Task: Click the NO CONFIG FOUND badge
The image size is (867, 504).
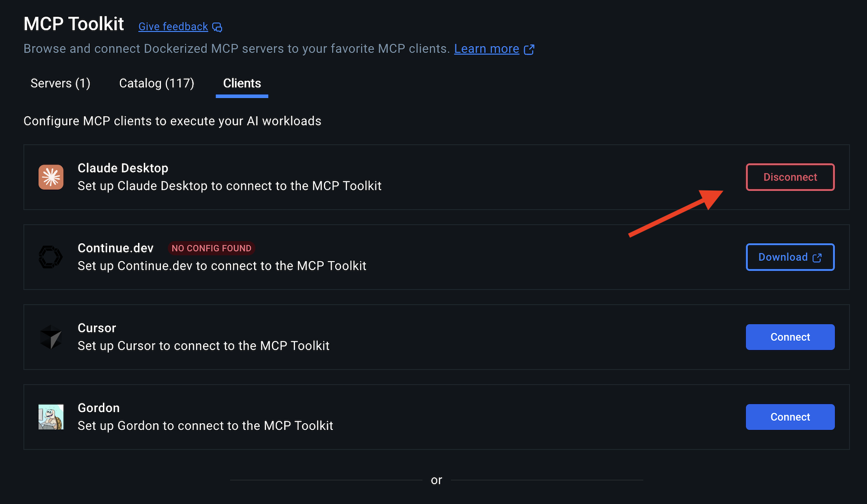Action: [211, 248]
